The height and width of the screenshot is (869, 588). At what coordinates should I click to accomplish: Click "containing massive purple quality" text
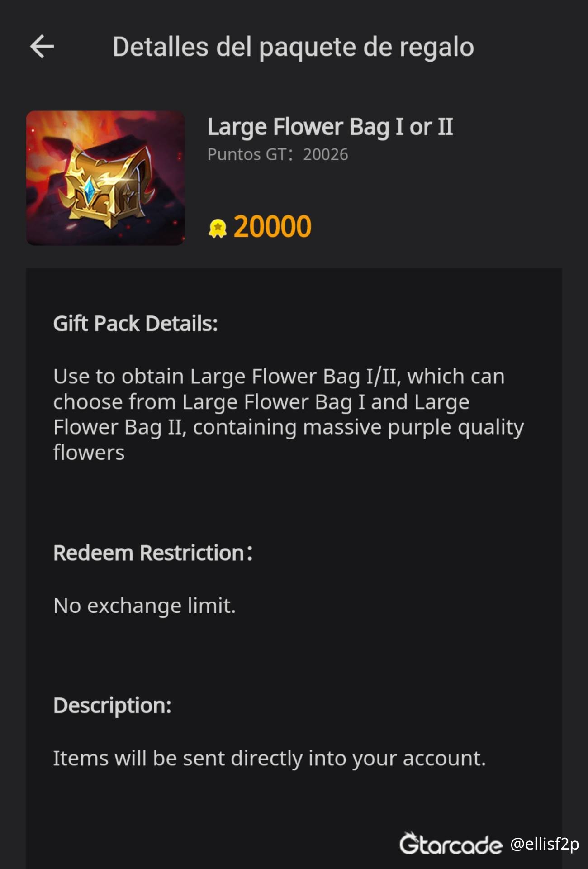[x=358, y=427]
